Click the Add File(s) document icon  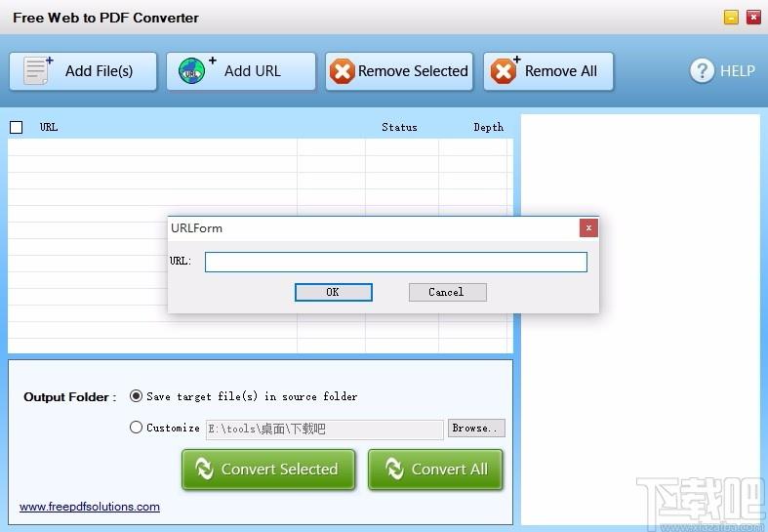click(38, 70)
